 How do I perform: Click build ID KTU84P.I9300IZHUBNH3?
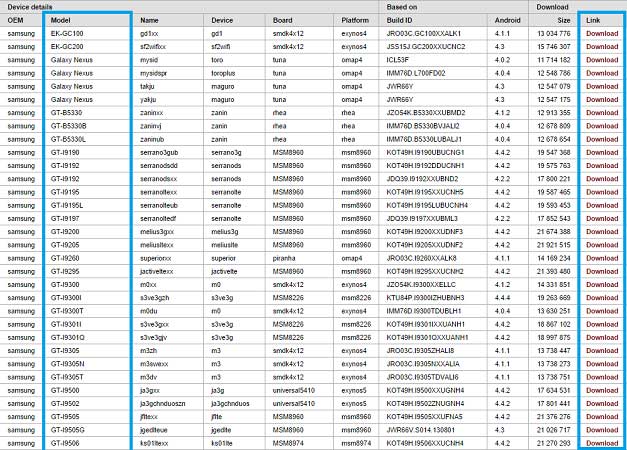pos(425,298)
